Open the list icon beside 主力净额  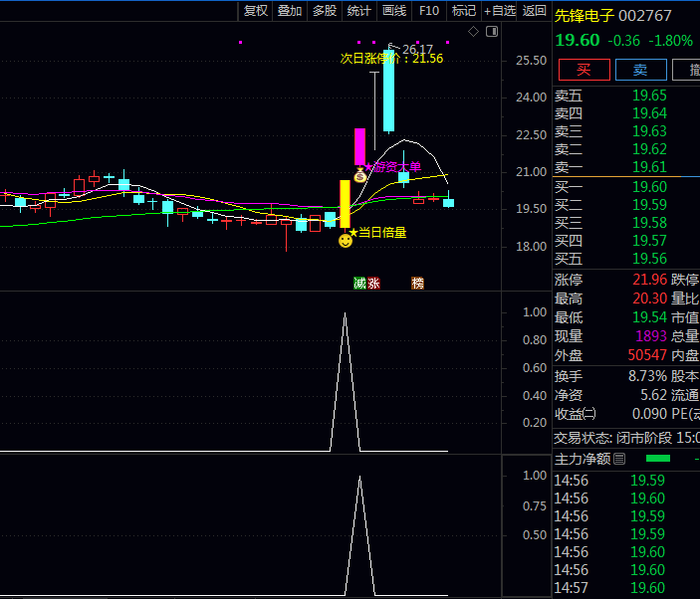(619, 459)
